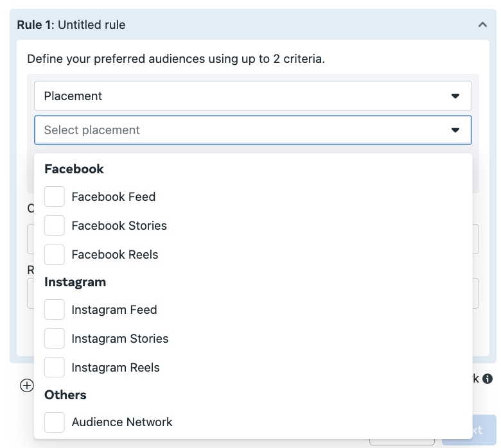This screenshot has height=448, width=501.
Task: Click the info icon at right edge
Action: tap(488, 379)
